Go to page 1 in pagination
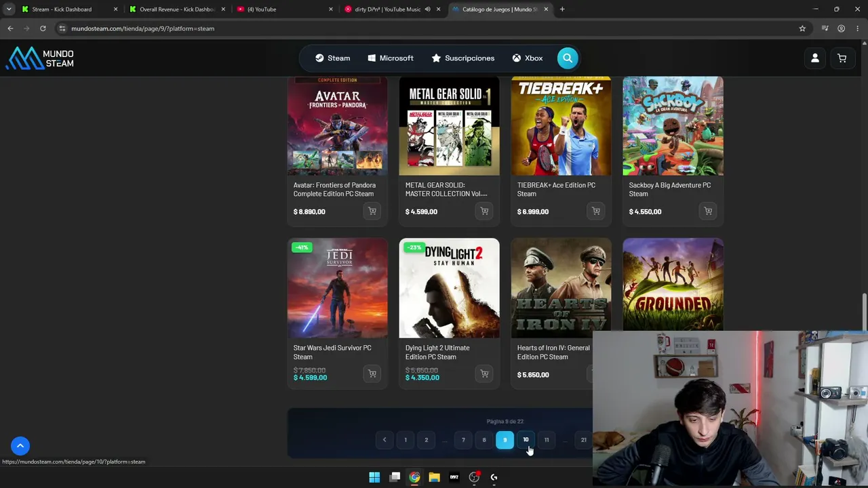This screenshot has height=488, width=868. (406, 440)
